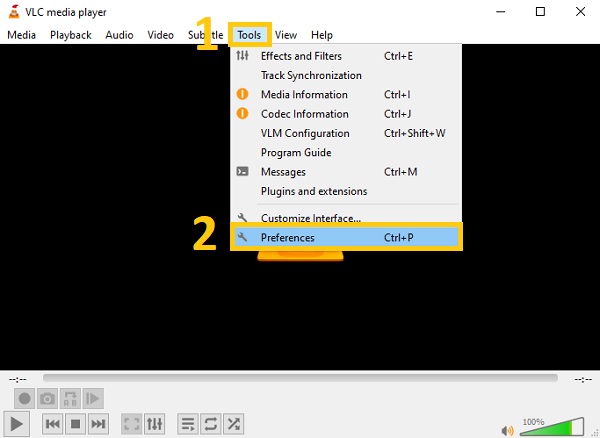The height and width of the screenshot is (438, 600).
Task: Mute audio with the speaker icon
Action: pyautogui.click(x=507, y=430)
